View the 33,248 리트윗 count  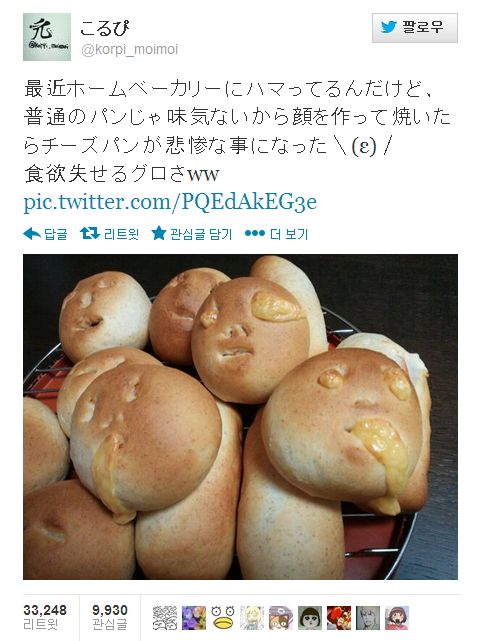click(45, 617)
